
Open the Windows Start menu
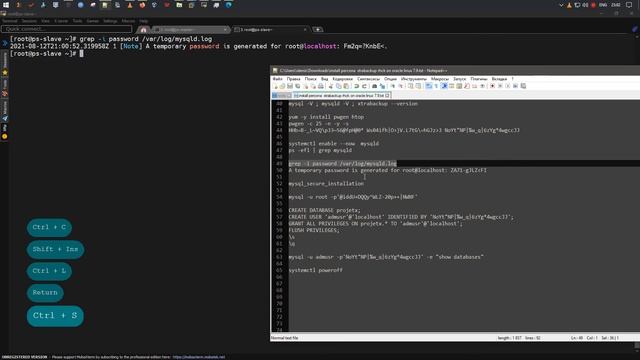[6, 5]
